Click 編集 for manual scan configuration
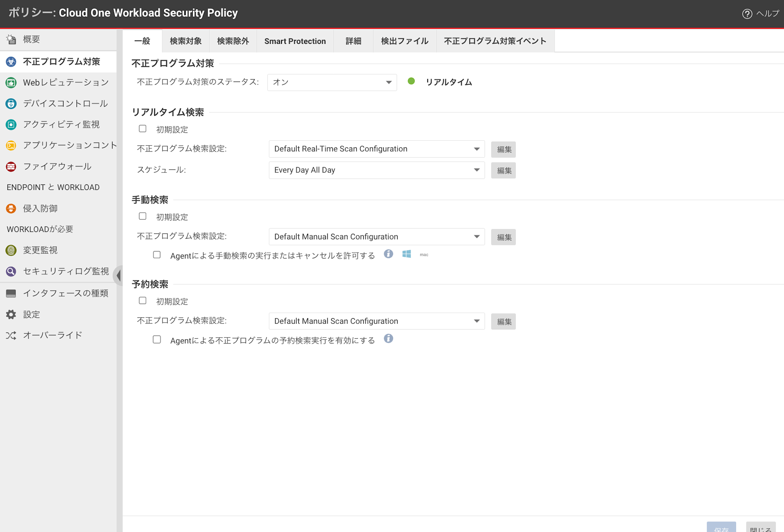784x532 pixels. [504, 237]
